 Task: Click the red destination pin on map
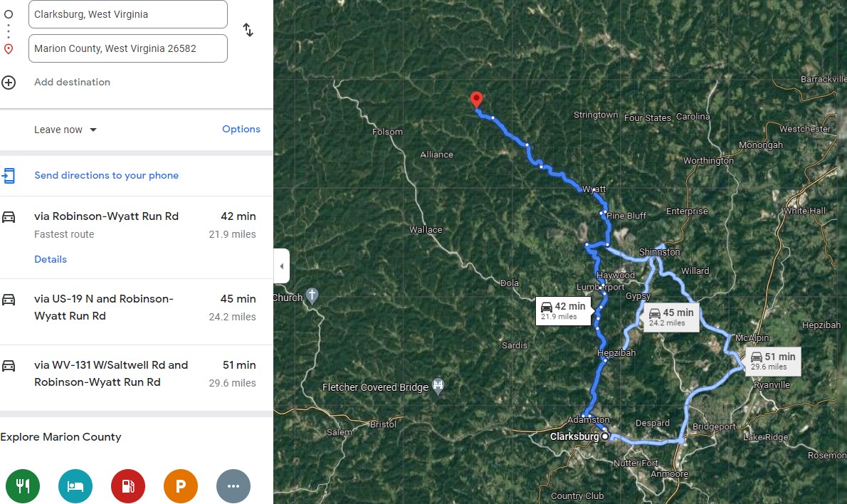(477, 100)
